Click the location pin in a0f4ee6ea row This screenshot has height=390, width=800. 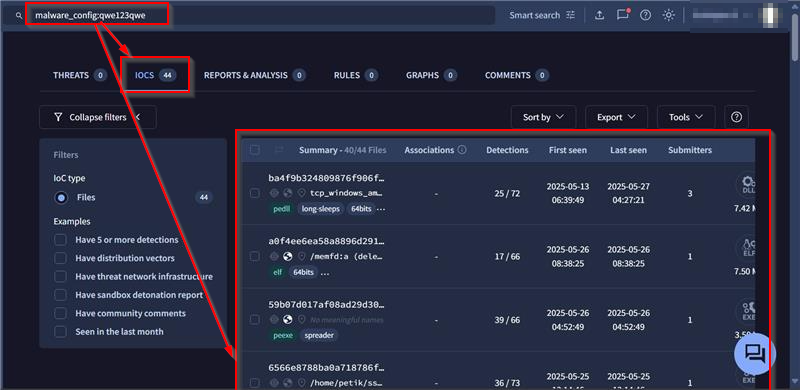coord(302,256)
